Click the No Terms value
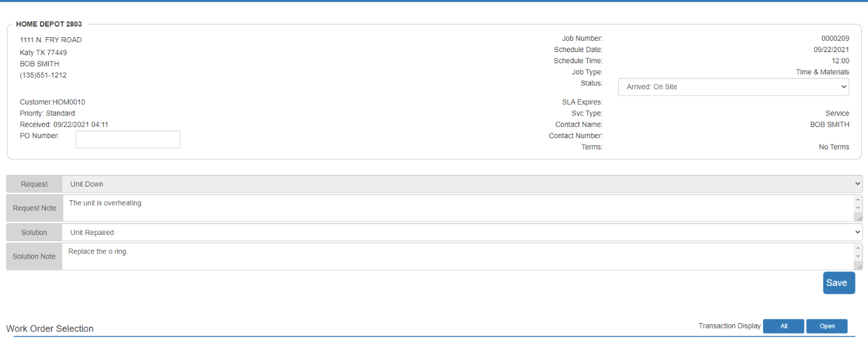The width and height of the screenshot is (868, 341). click(834, 147)
